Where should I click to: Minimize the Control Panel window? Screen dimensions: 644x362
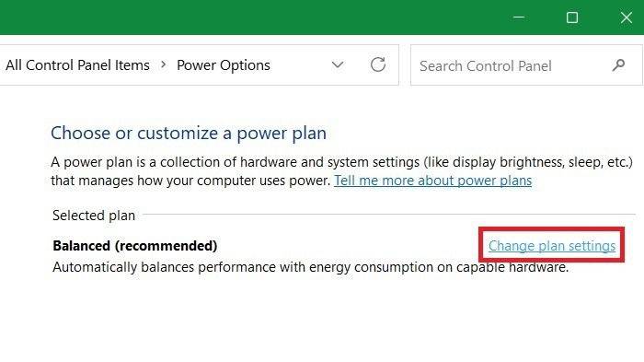click(x=519, y=18)
